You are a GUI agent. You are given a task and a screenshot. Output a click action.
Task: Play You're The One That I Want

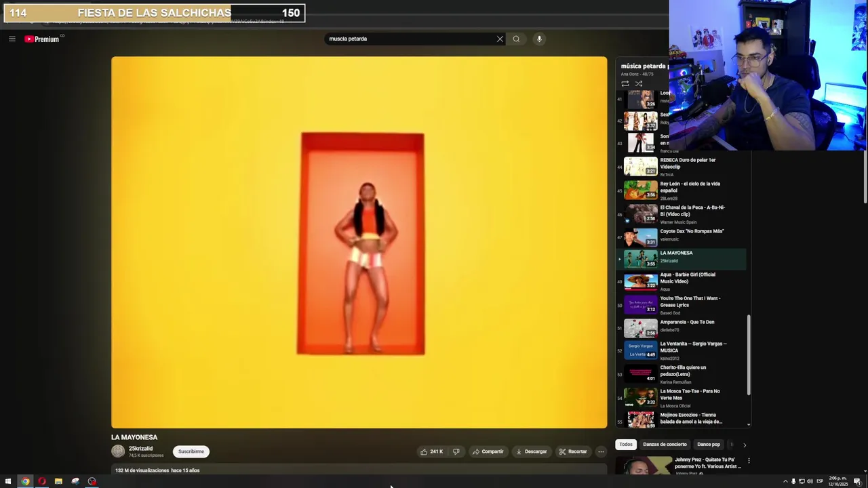(x=682, y=305)
